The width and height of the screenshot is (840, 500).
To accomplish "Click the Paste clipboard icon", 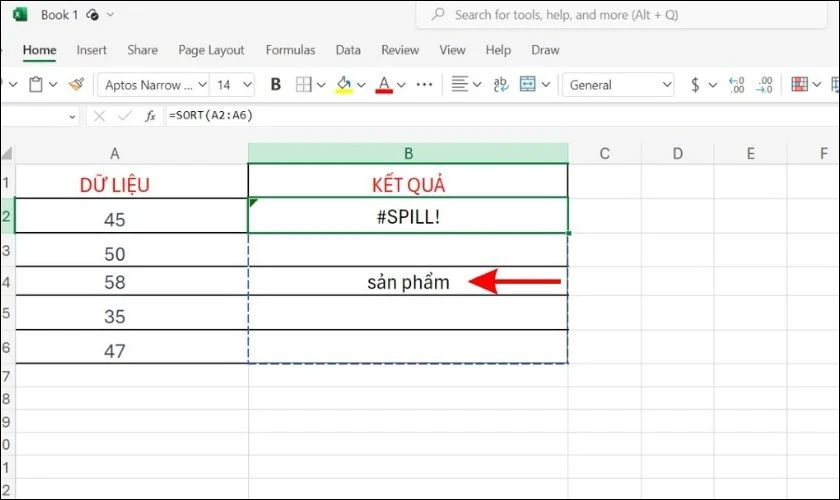I will click(36, 84).
